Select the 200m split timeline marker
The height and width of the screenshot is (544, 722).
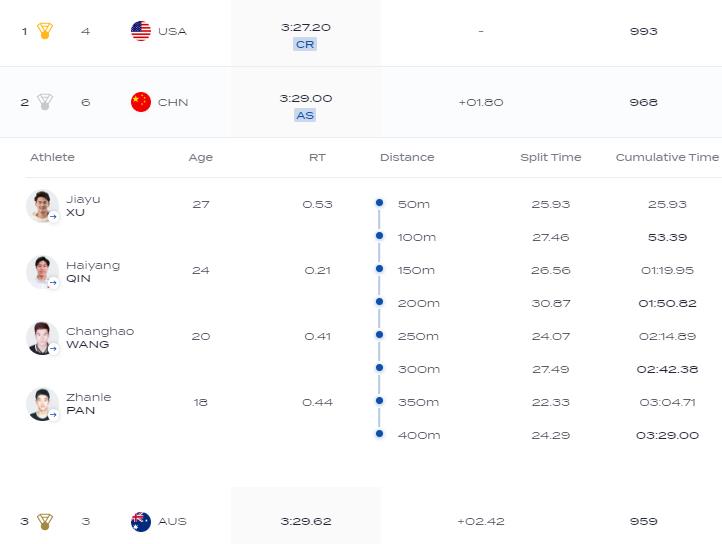pyautogui.click(x=379, y=302)
